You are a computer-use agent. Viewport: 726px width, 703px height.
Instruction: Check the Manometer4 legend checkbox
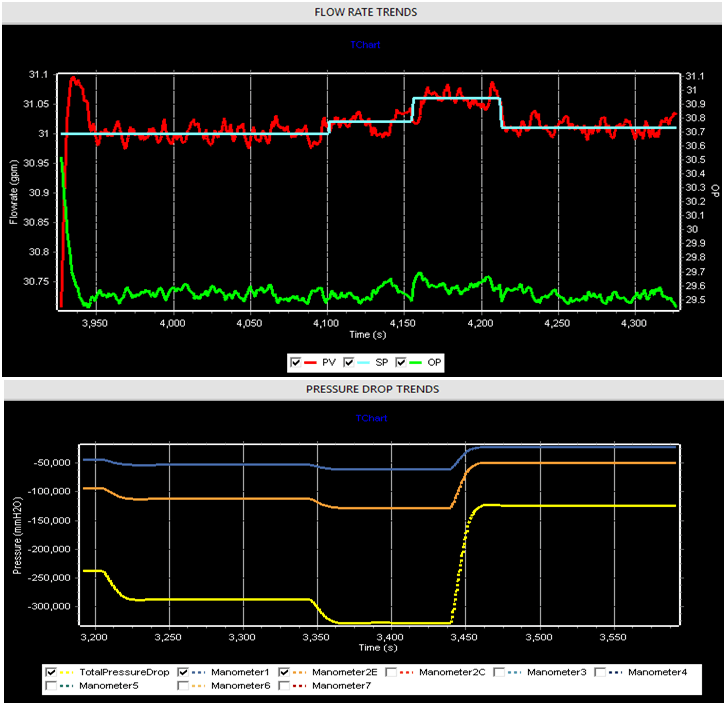click(601, 672)
